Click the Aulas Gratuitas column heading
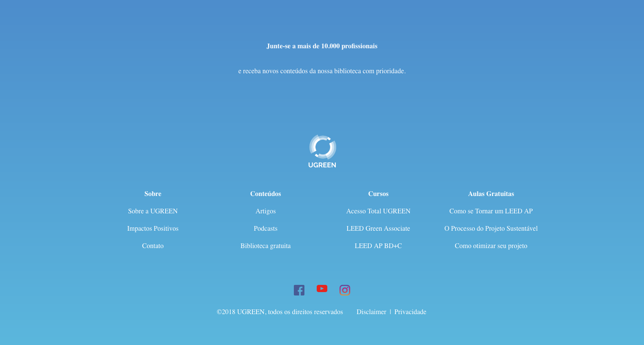The image size is (644, 345). [x=491, y=194]
